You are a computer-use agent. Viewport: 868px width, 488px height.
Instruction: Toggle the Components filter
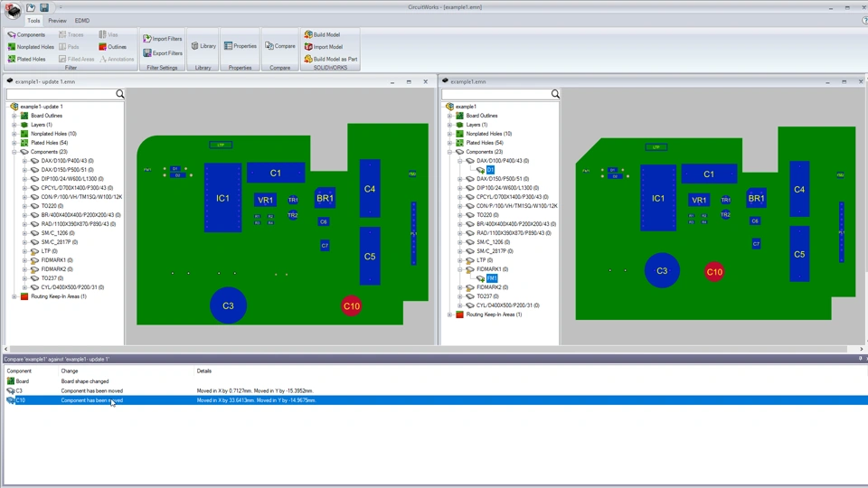tap(26, 34)
